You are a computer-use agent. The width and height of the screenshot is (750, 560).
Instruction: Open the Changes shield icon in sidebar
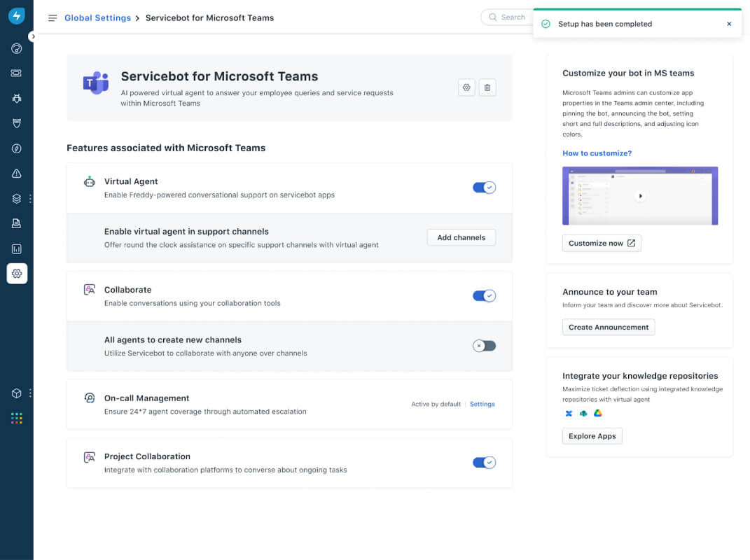point(17,123)
